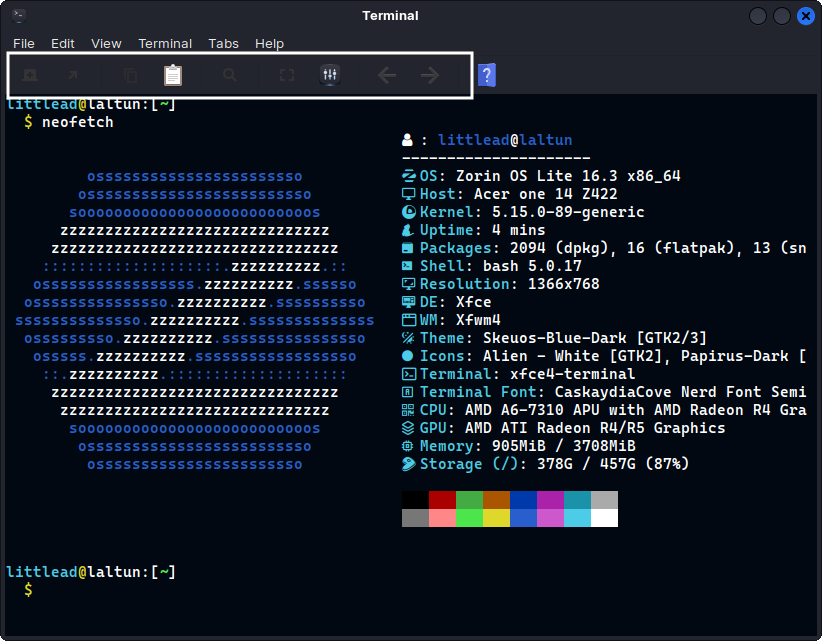Open the View menu

click(106, 44)
